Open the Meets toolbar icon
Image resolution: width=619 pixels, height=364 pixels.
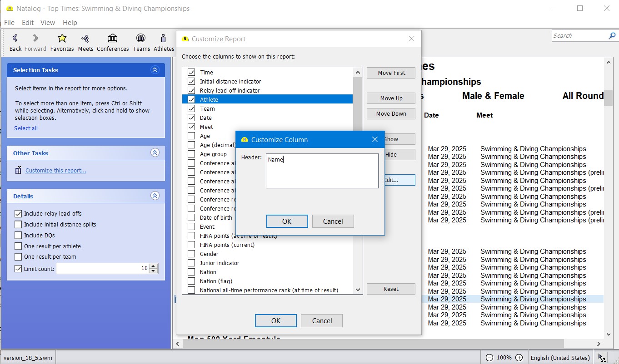pyautogui.click(x=85, y=39)
